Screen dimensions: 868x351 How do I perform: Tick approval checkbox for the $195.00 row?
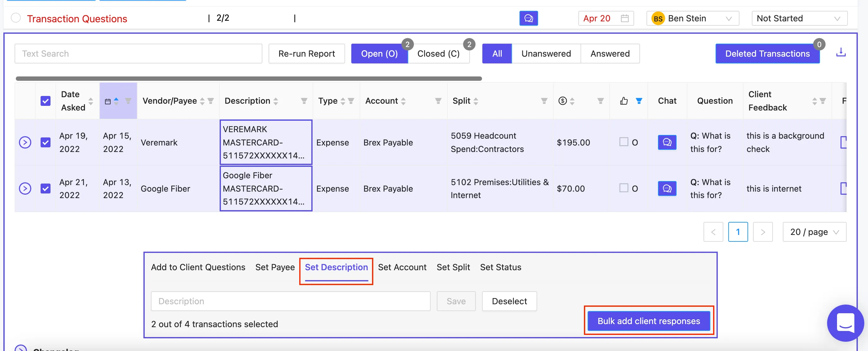(x=623, y=142)
